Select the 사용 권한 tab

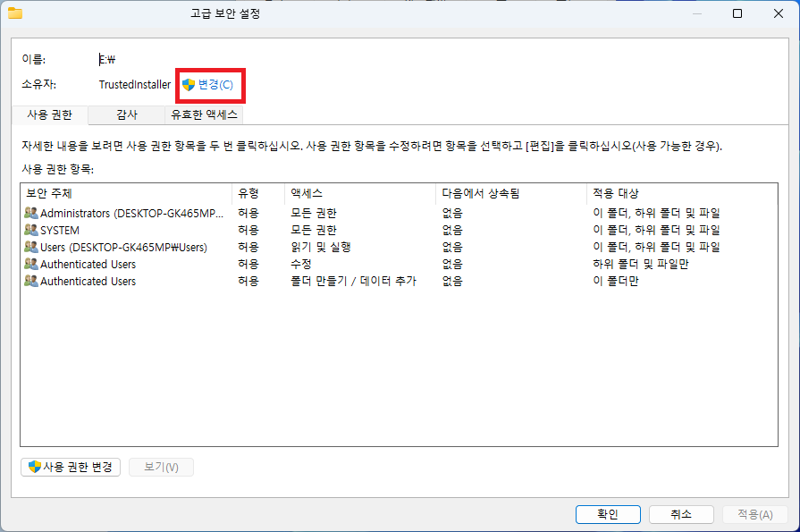click(49, 114)
